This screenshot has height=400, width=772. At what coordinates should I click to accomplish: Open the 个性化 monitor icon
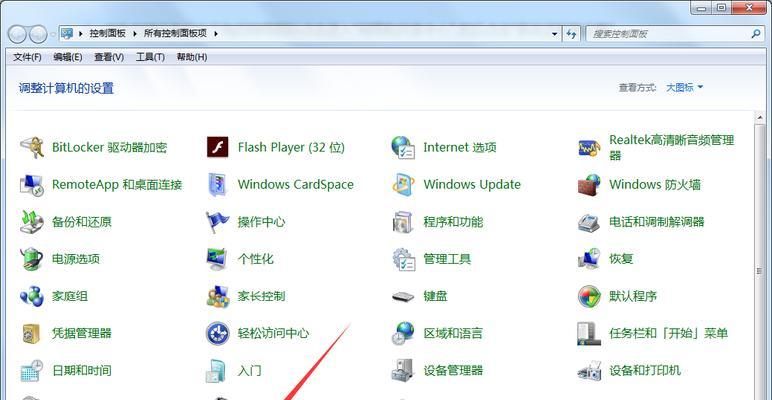coord(218,259)
